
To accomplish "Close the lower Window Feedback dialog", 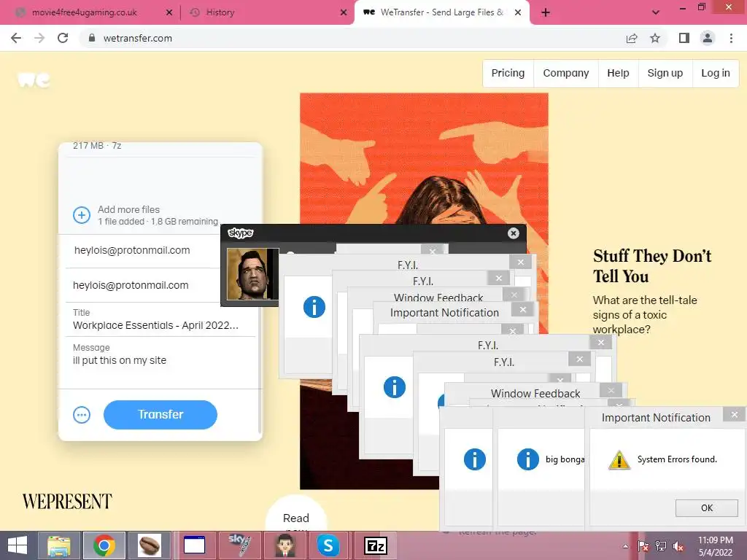I will (611, 391).
